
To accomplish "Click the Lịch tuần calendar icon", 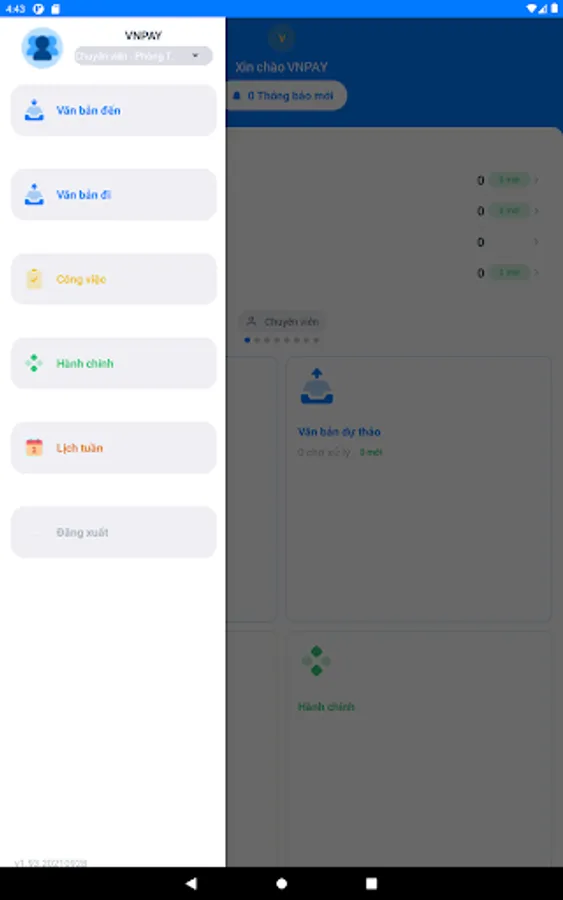I will [34, 447].
